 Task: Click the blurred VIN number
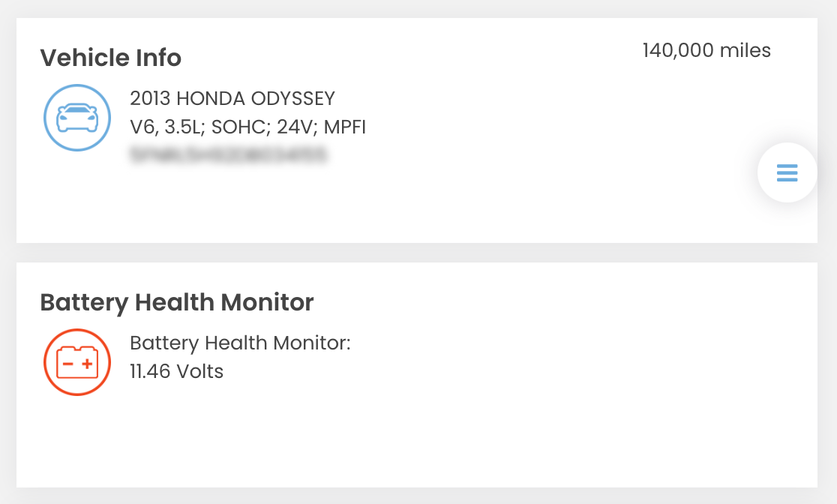[x=229, y=154]
